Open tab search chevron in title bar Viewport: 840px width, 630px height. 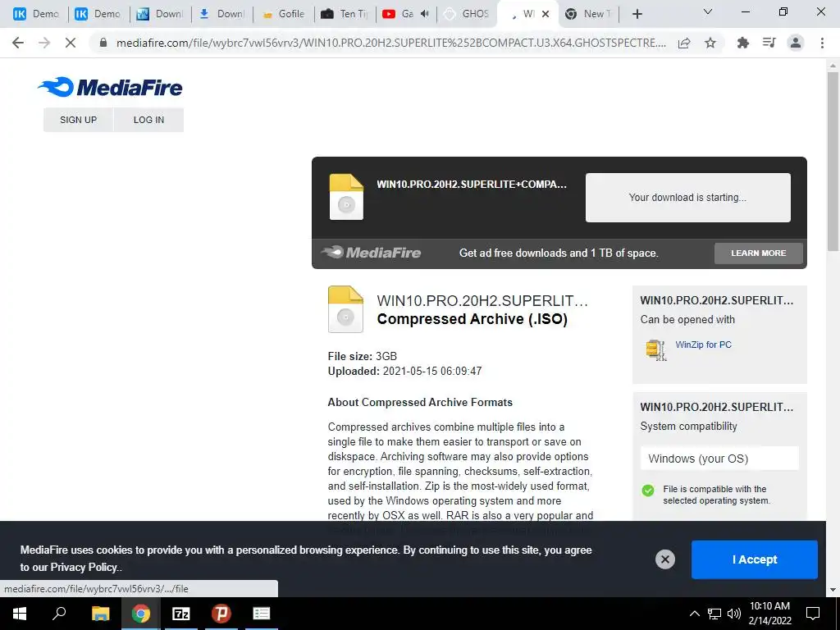tap(708, 11)
